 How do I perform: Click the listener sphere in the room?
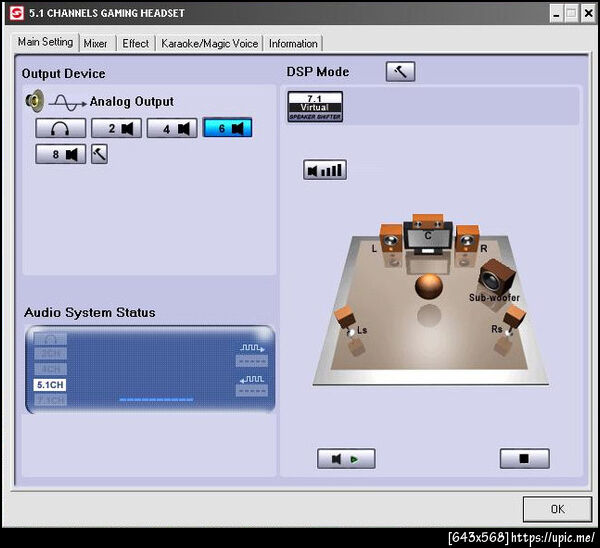coord(429,287)
